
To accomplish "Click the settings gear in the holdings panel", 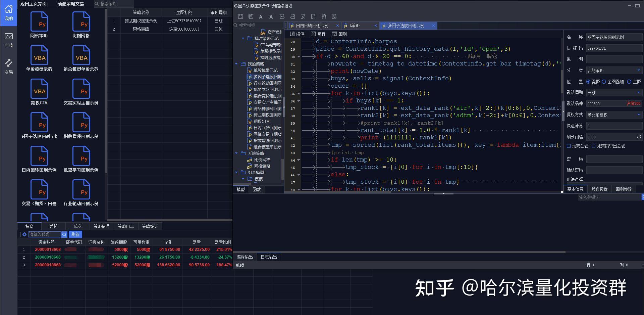I will pyautogui.click(x=24, y=234).
